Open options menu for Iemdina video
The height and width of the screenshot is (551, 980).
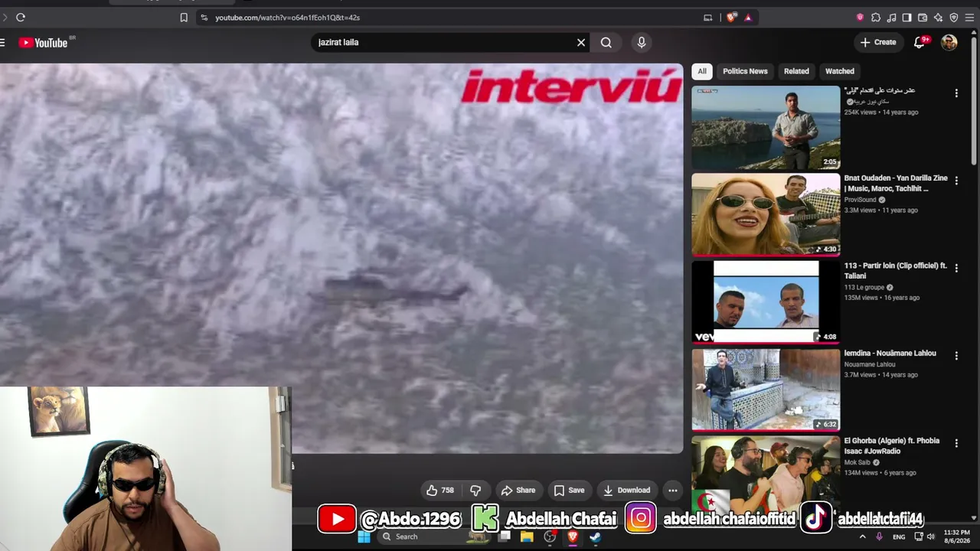click(956, 356)
